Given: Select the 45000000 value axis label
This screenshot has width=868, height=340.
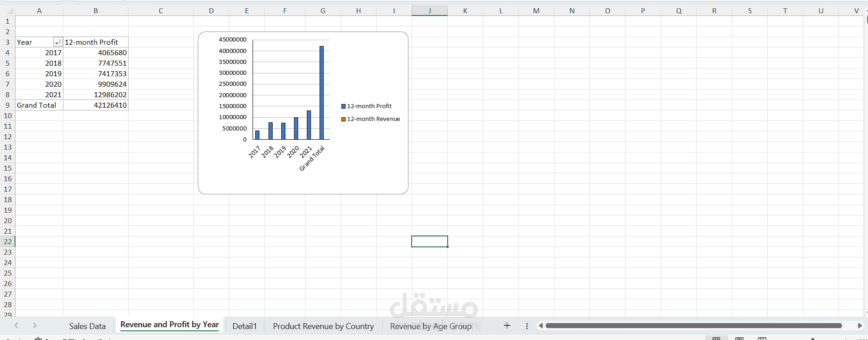Looking at the screenshot, I should 232,40.
